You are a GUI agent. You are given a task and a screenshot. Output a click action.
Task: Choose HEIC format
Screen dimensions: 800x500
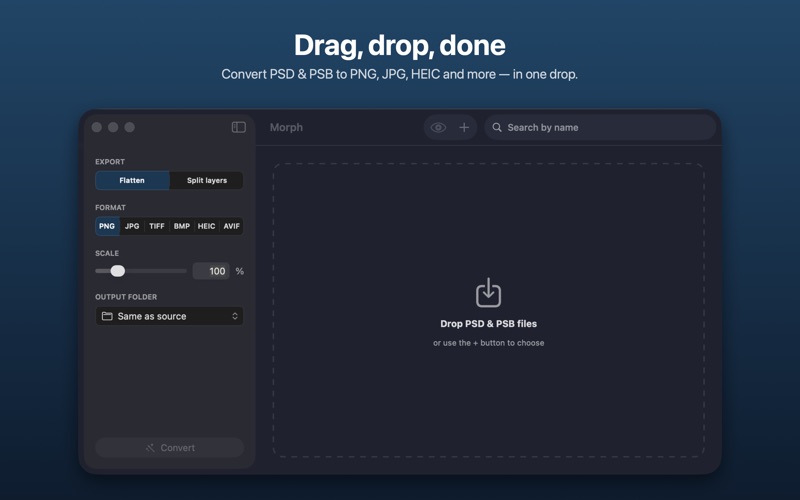tap(206, 226)
